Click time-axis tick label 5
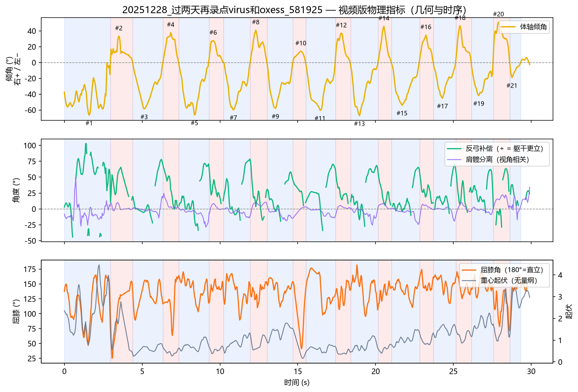Viewport: 578px width, 392px height. point(142,371)
